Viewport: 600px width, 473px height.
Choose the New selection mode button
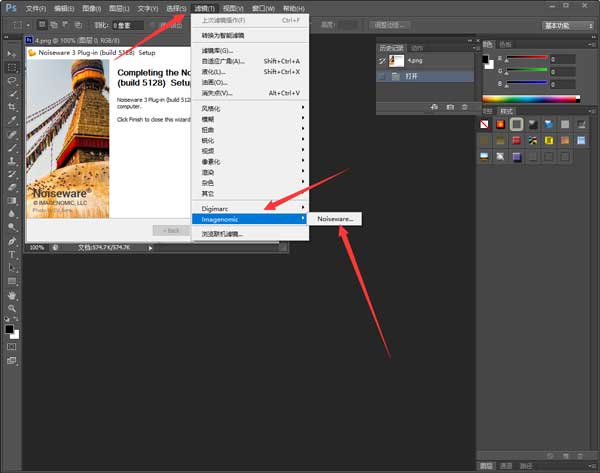pyautogui.click(x=42, y=25)
